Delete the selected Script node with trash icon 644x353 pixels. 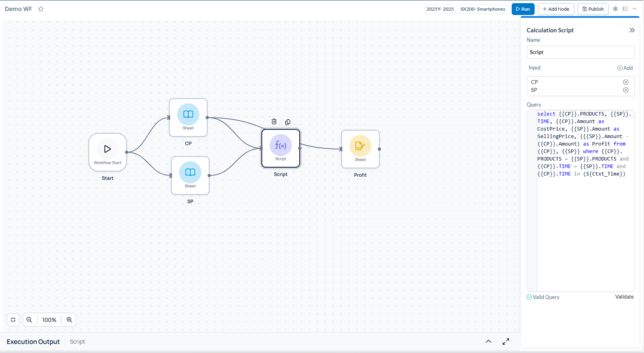pyautogui.click(x=274, y=122)
